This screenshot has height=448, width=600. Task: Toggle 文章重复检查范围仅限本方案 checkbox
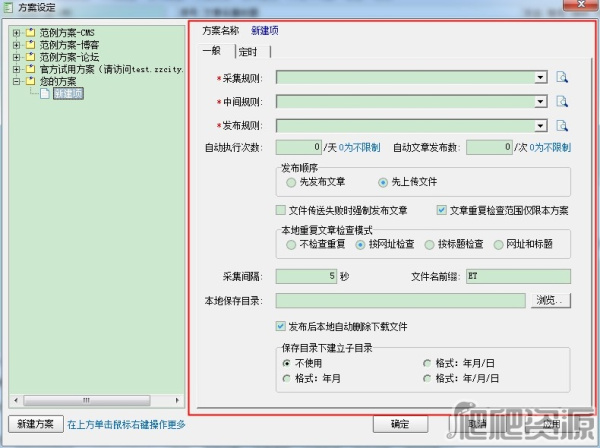point(442,210)
